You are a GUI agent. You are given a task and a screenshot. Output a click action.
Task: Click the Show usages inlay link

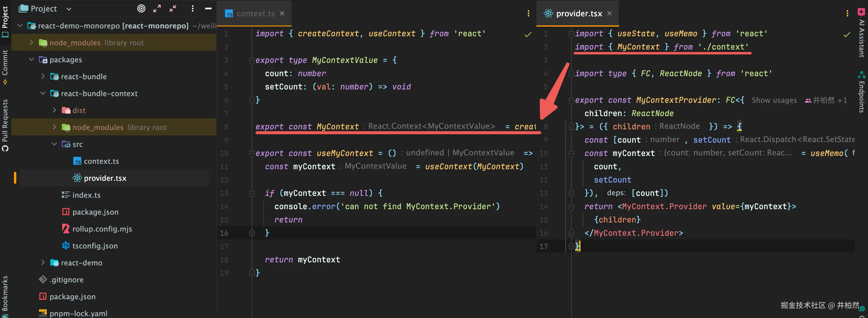[774, 100]
